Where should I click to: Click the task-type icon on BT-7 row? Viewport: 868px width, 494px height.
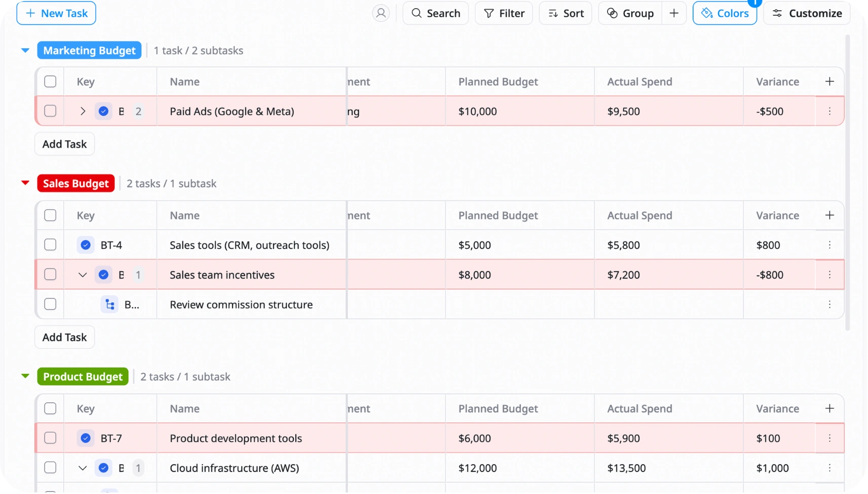[x=86, y=438]
